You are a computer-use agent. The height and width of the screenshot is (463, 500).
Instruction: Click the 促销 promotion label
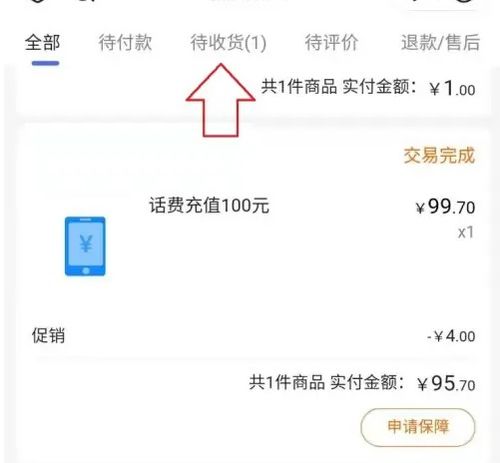pyautogui.click(x=48, y=335)
